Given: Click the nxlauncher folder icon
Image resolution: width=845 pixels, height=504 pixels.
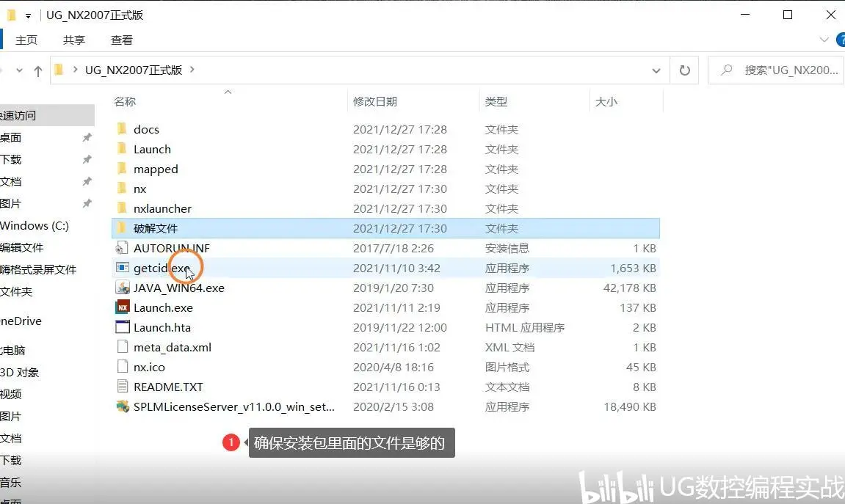Looking at the screenshot, I should [x=123, y=208].
